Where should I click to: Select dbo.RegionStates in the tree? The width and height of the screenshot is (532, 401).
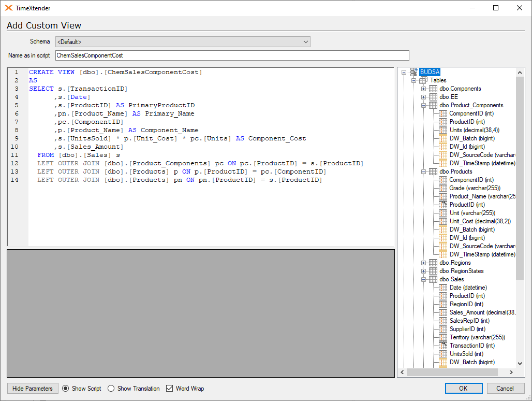click(462, 271)
